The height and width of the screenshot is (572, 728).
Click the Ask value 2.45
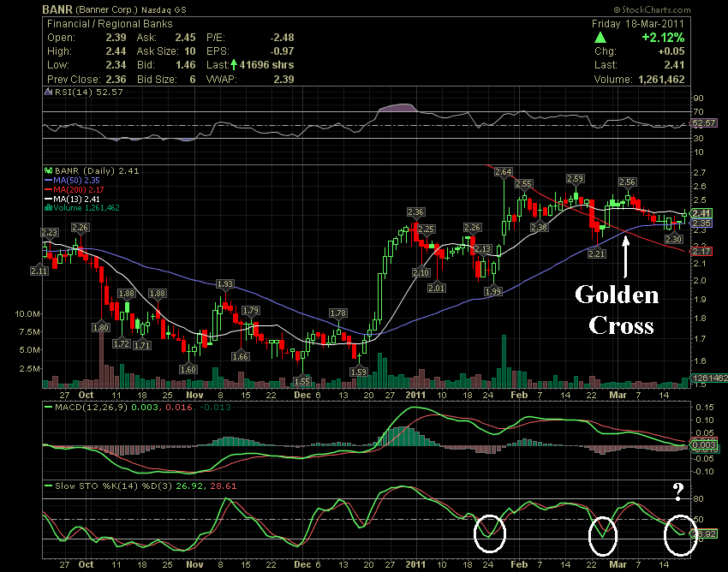[185, 38]
